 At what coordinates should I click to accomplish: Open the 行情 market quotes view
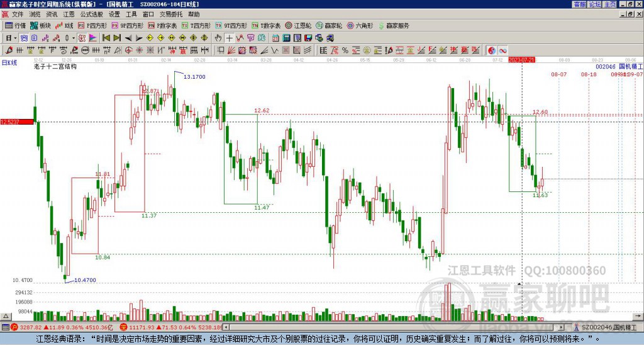[15, 25]
